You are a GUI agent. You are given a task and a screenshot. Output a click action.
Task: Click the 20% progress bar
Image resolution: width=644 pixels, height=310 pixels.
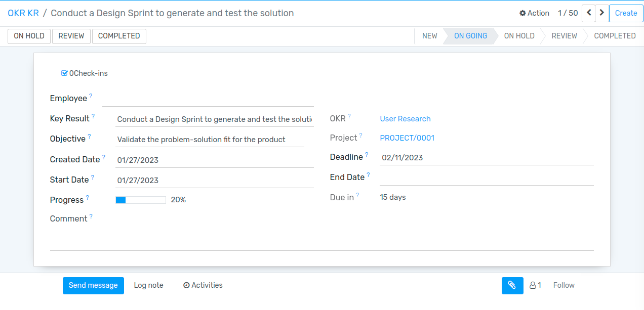[x=141, y=200]
